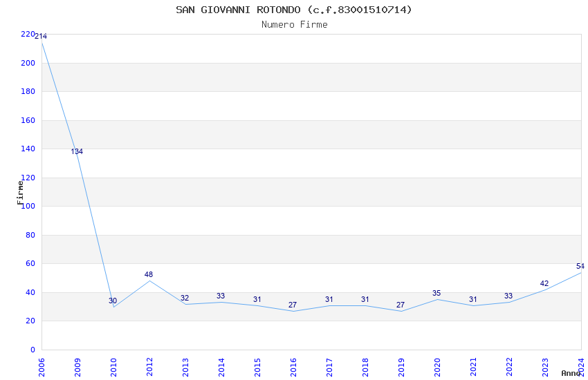Click the 120 y-axis tick label
This screenshot has height=380, width=588.
point(28,178)
